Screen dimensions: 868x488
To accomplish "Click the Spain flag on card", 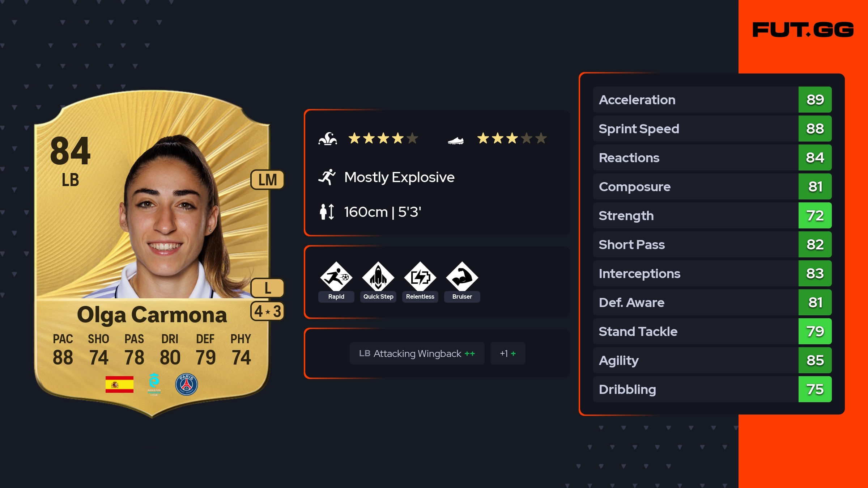I will pyautogui.click(x=119, y=384).
